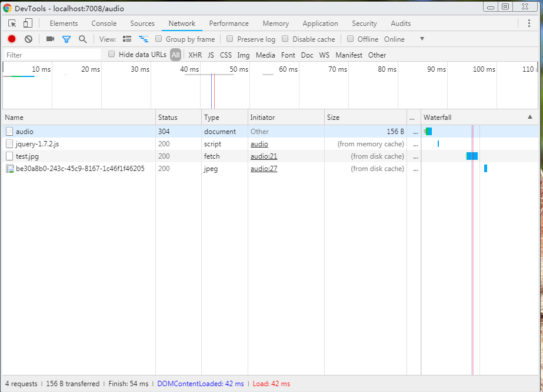Click the image icon beside be30a8b0 request

pyautogui.click(x=10, y=169)
